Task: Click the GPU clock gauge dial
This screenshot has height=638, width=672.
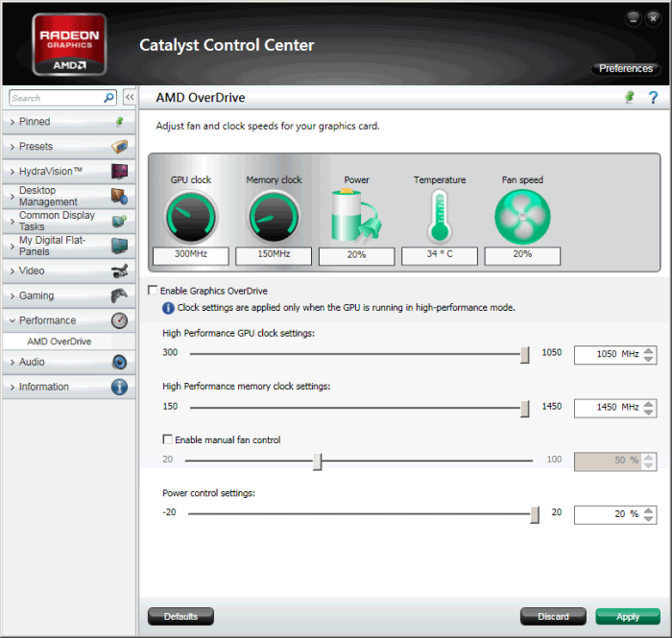Action: (191, 217)
